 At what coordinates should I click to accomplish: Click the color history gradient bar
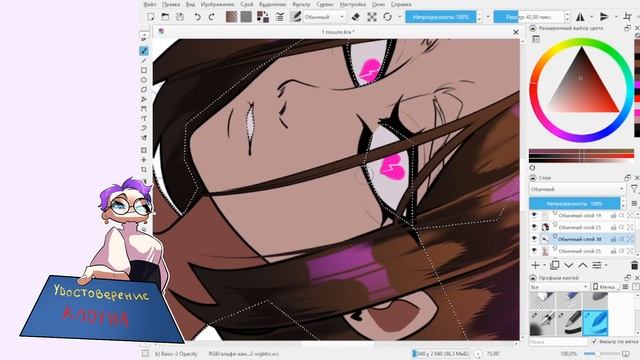[581, 155]
